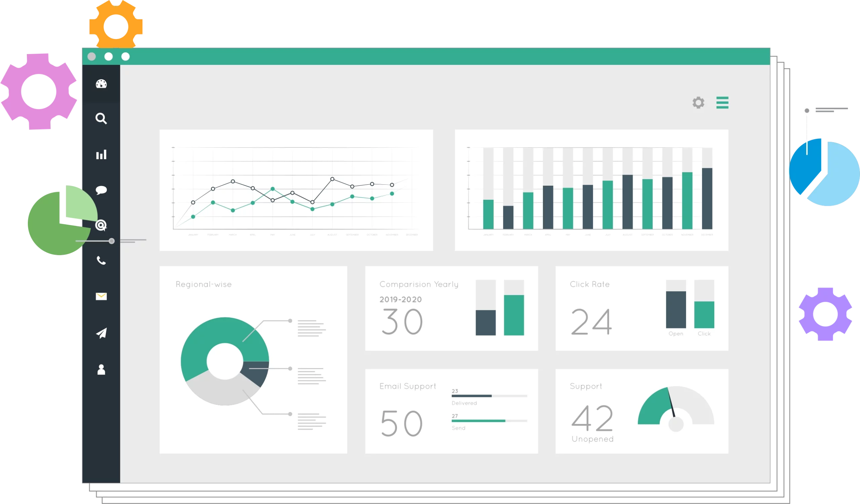Click the Email Support count showing 50

click(x=403, y=422)
